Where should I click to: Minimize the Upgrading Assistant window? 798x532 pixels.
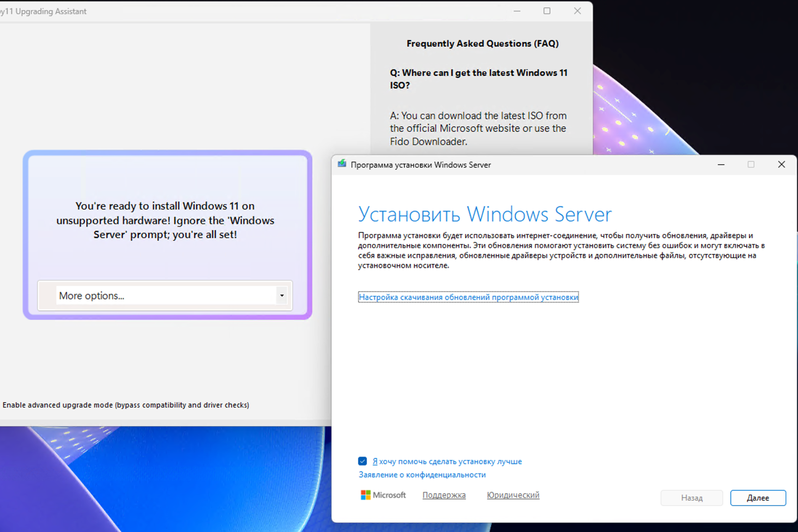pyautogui.click(x=517, y=11)
